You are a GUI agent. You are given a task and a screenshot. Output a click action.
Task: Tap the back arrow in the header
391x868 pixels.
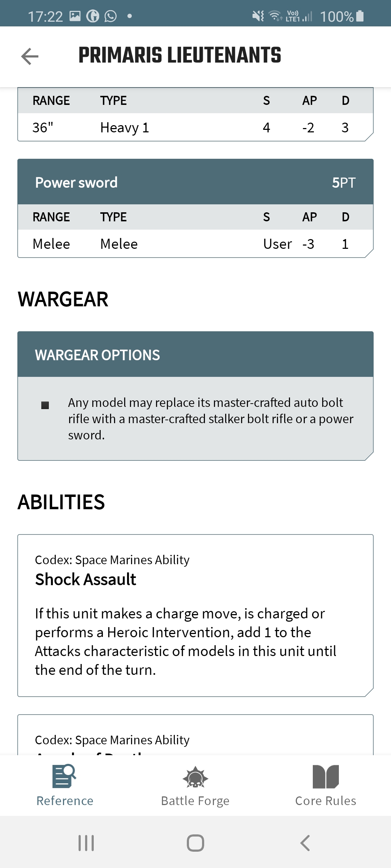30,56
